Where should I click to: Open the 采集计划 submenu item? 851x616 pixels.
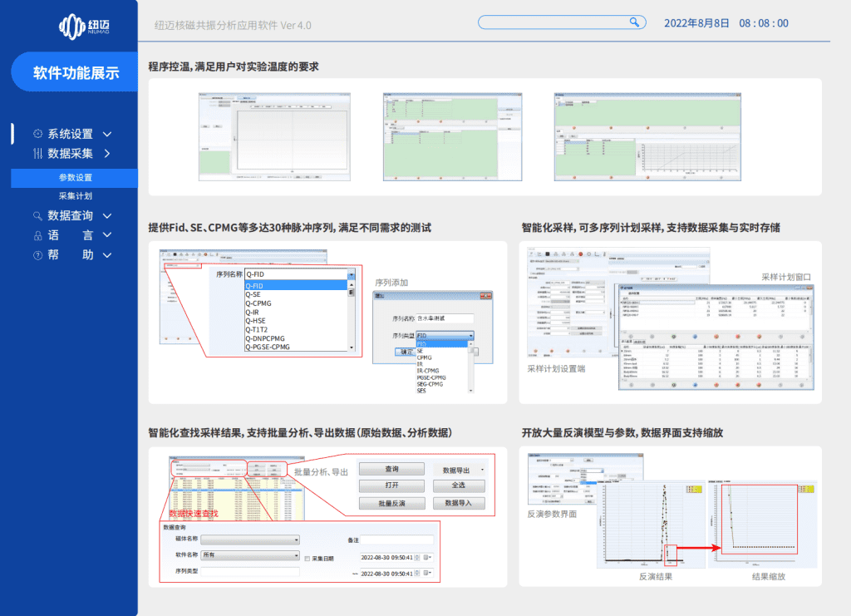(x=75, y=197)
